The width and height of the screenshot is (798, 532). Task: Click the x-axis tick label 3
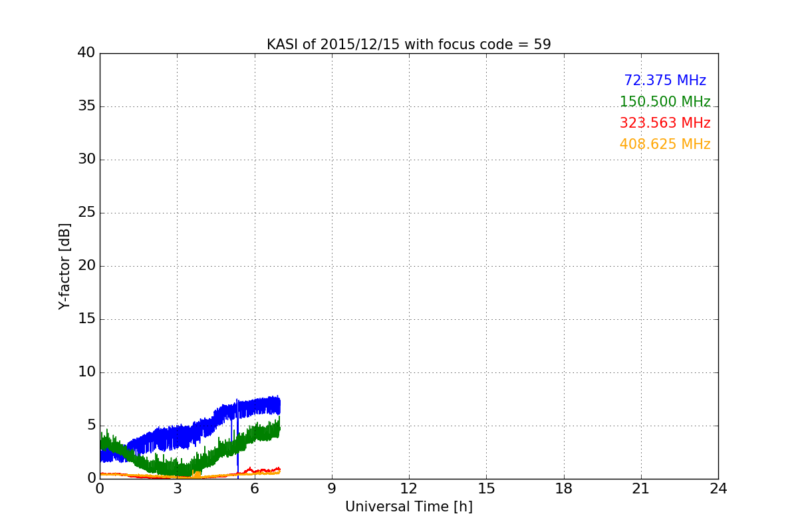pos(177,489)
